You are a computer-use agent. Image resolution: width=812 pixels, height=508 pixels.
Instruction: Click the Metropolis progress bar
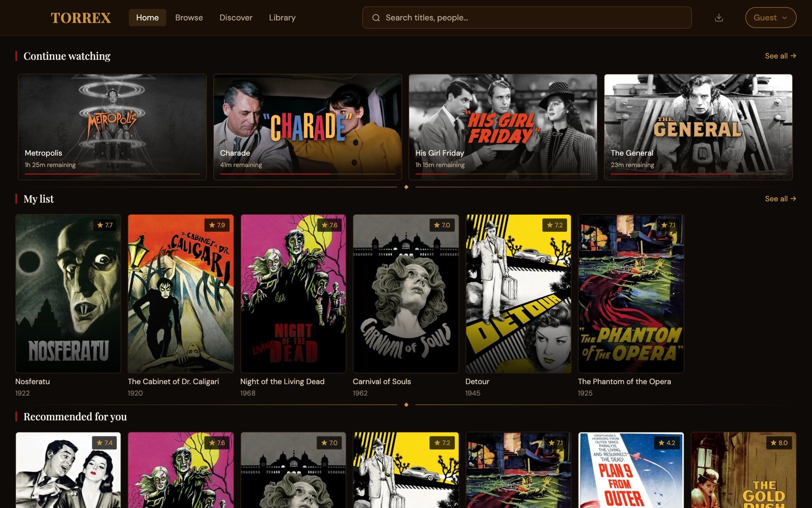(112, 174)
